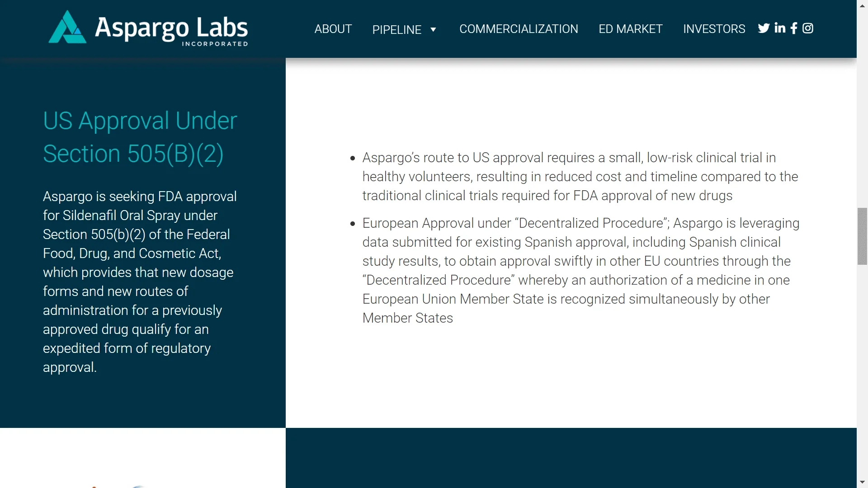Select the INVESTORS menu tab
This screenshot has height=488, width=868.
pyautogui.click(x=713, y=28)
